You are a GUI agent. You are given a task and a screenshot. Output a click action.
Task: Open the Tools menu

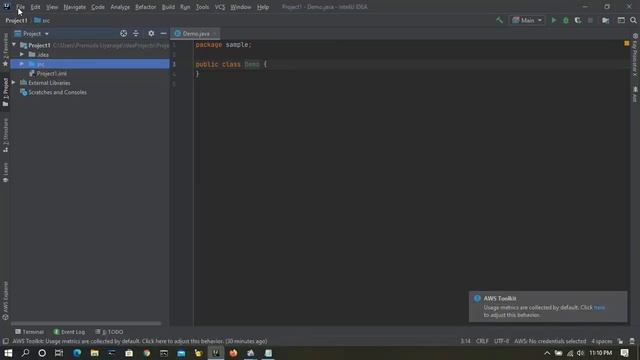[202, 7]
